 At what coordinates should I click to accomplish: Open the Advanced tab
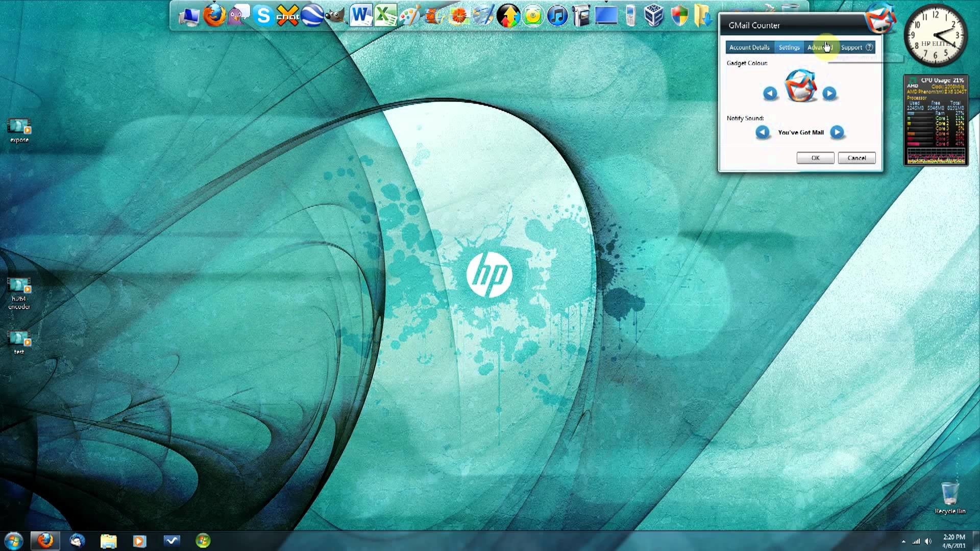821,47
